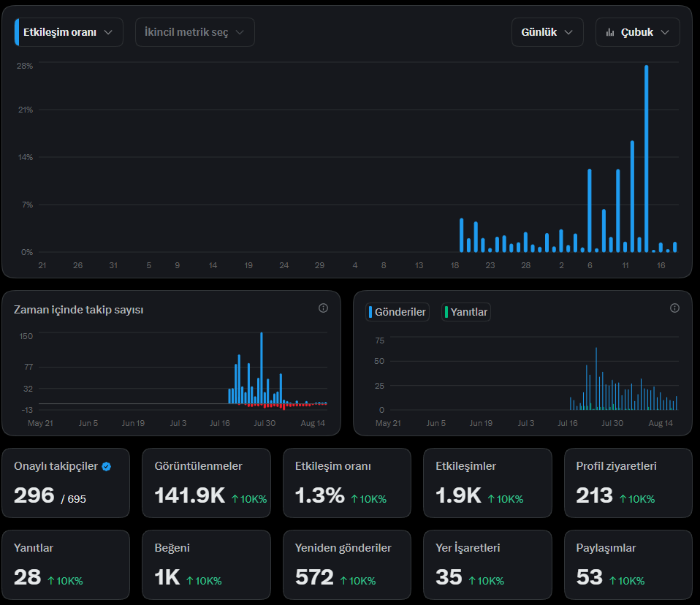Image resolution: width=700 pixels, height=605 pixels.
Task: Click the tallest bar in engagement chart
Action: point(647,159)
